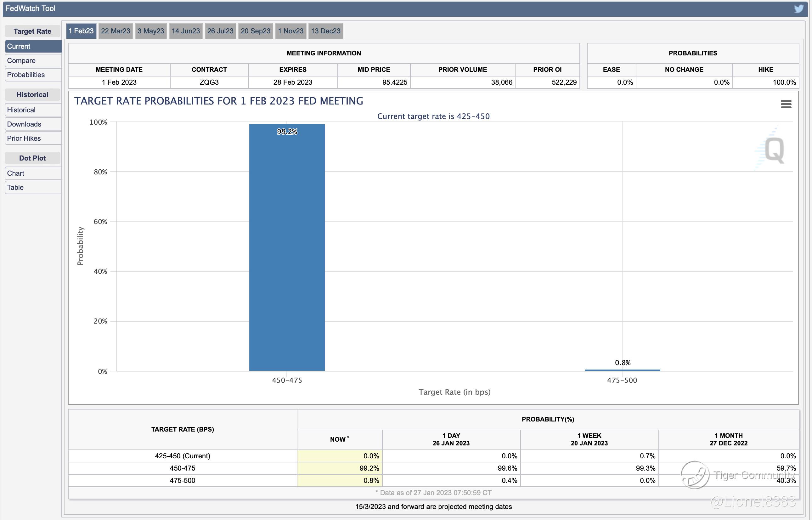Image resolution: width=812 pixels, height=520 pixels.
Task: Select the 14 Jun23 meeting tab
Action: 186,31
